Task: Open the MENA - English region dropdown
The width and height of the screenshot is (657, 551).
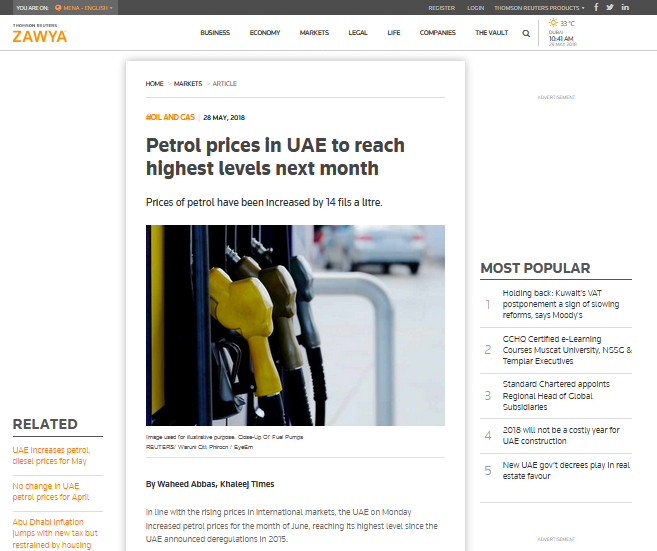Action: coord(84,8)
